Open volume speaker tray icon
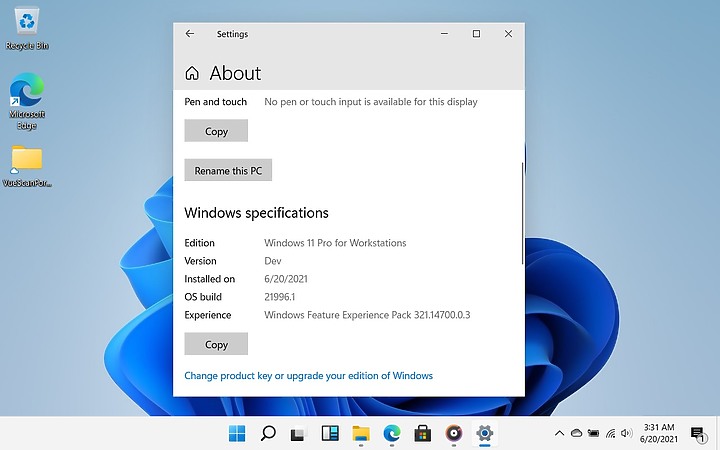 626,433
